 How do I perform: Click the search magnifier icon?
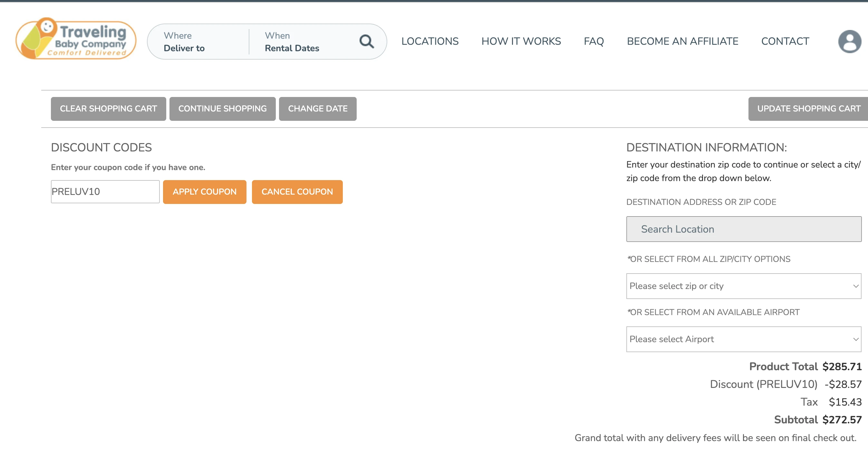pos(366,42)
